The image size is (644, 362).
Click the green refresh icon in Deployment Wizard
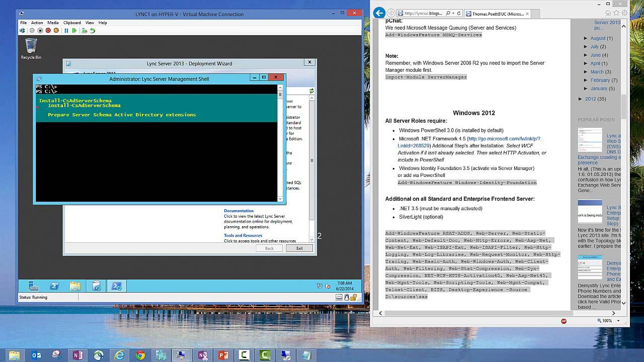point(311,91)
